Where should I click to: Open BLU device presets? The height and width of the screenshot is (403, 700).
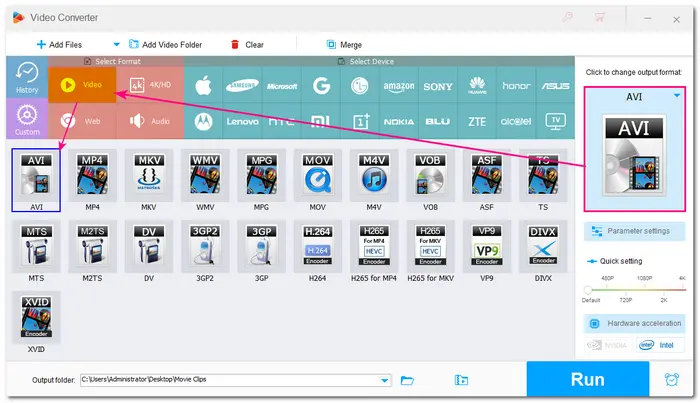(x=438, y=121)
